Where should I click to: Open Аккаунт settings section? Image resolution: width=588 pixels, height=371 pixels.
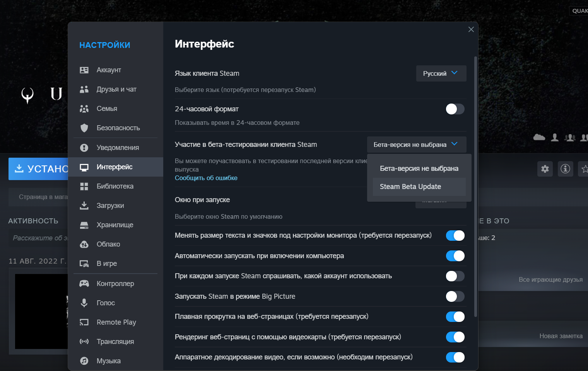point(115,70)
